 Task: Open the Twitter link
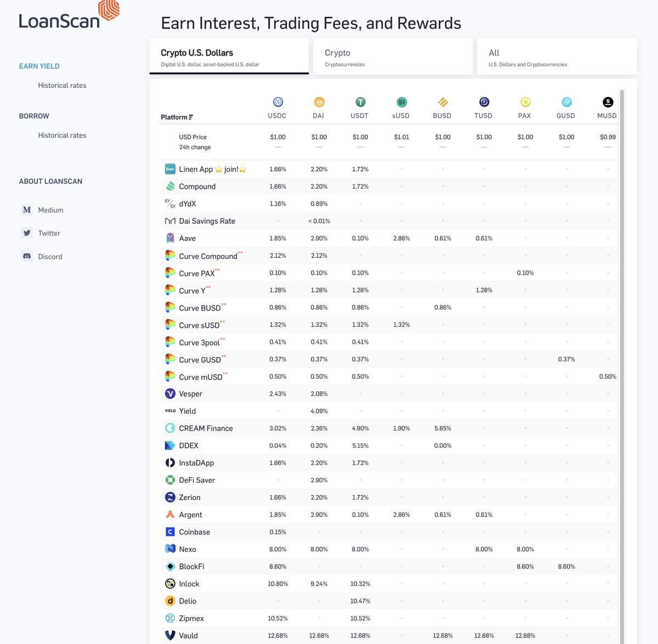click(49, 233)
